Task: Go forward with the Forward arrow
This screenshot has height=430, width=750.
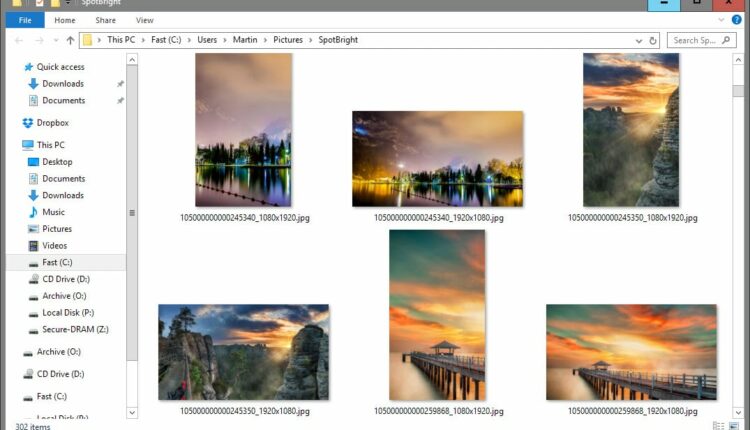Action: pos(39,41)
